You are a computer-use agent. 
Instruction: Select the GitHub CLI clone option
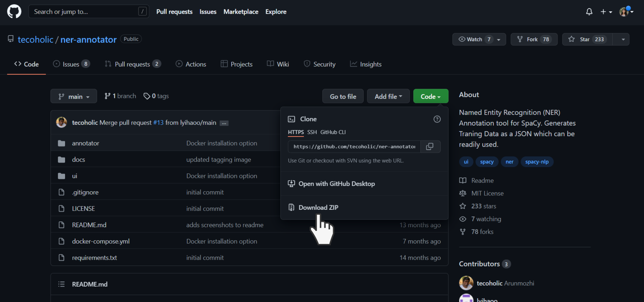click(x=333, y=132)
